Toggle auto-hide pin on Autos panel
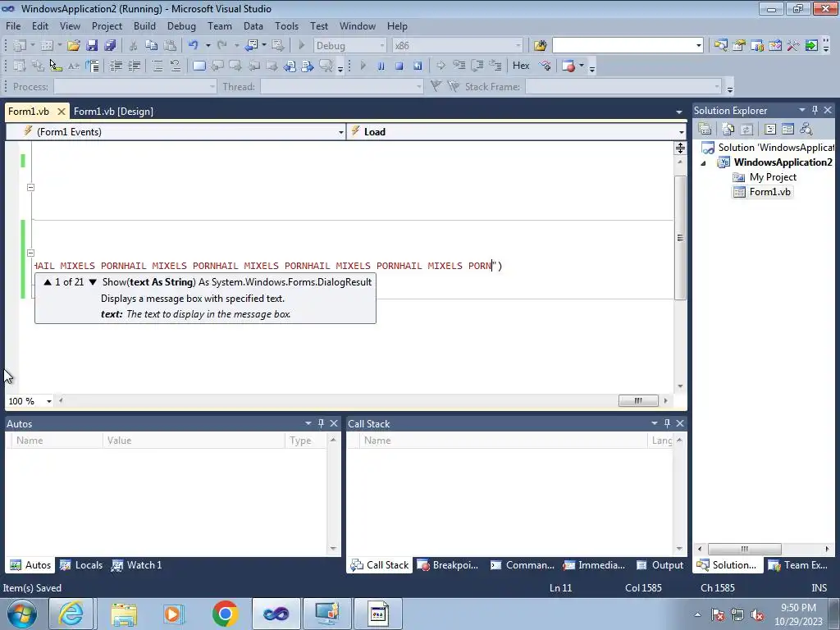The width and height of the screenshot is (840, 630). click(321, 423)
